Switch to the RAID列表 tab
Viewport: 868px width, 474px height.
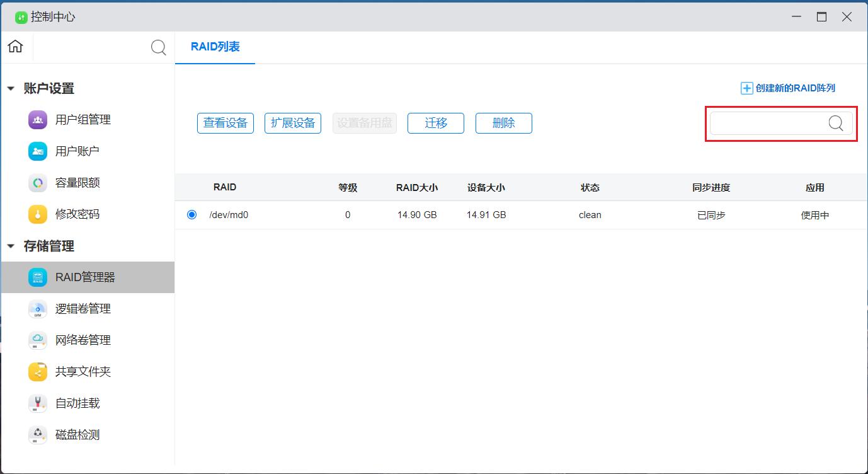coord(215,47)
